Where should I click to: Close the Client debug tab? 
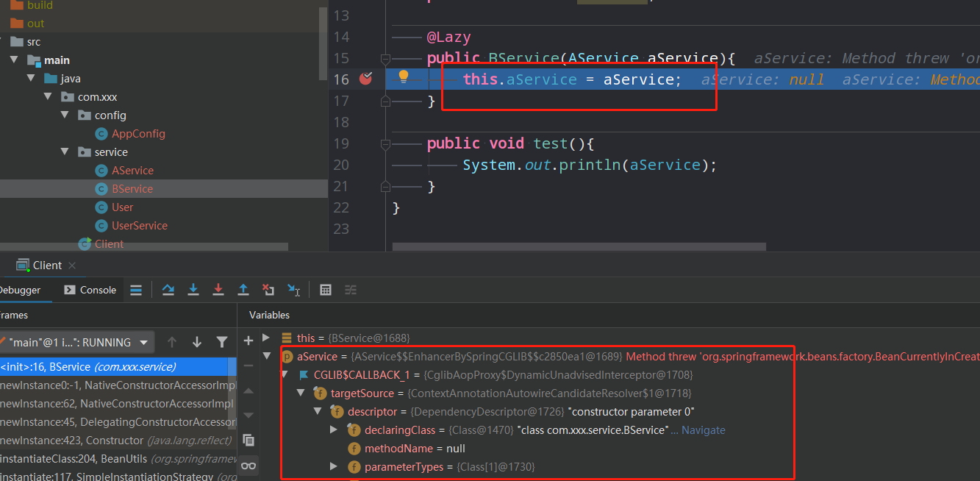pos(71,266)
